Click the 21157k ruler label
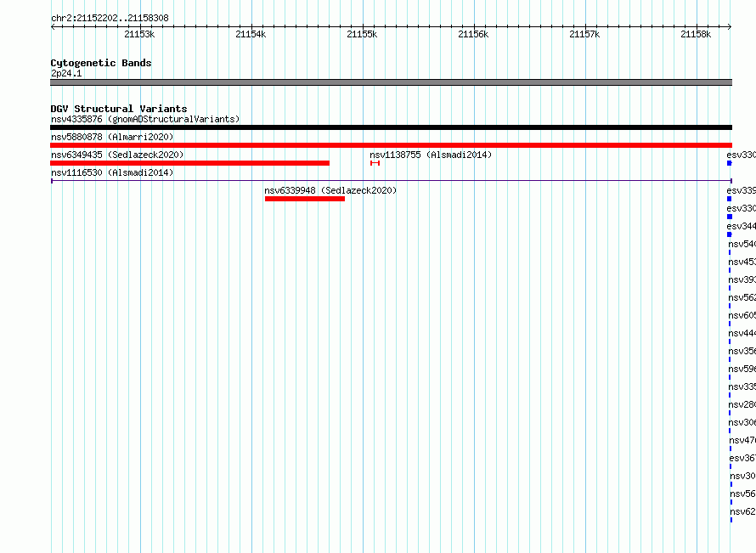The width and height of the screenshot is (756, 553). point(584,34)
